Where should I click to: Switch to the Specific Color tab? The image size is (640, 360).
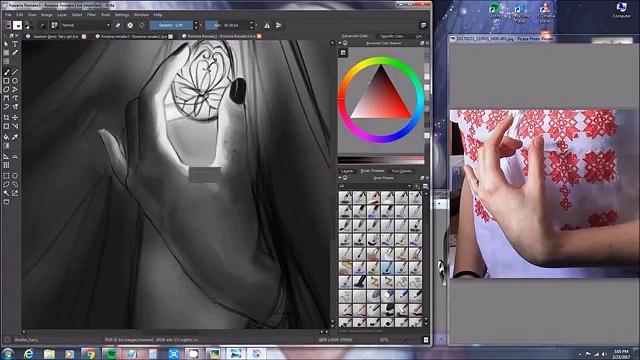click(x=391, y=36)
